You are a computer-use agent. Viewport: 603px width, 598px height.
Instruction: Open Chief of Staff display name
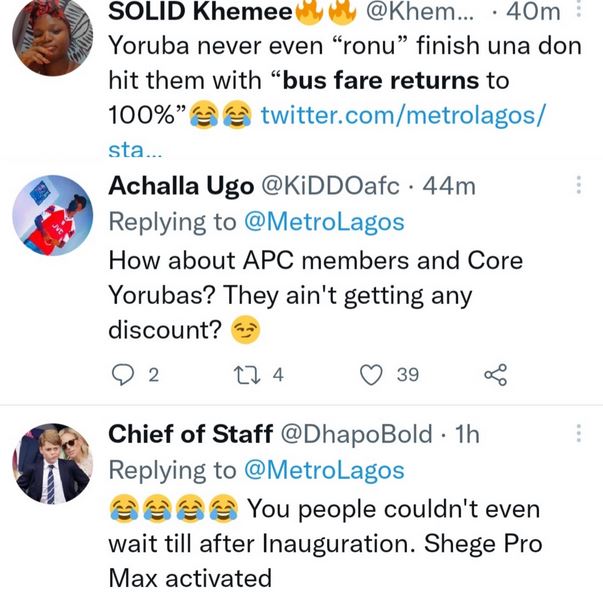pos(190,434)
